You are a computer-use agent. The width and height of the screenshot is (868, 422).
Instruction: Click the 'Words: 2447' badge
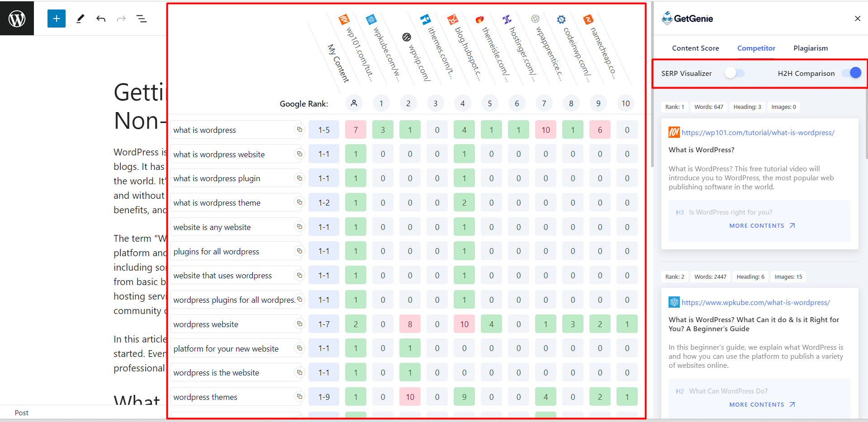(x=710, y=277)
